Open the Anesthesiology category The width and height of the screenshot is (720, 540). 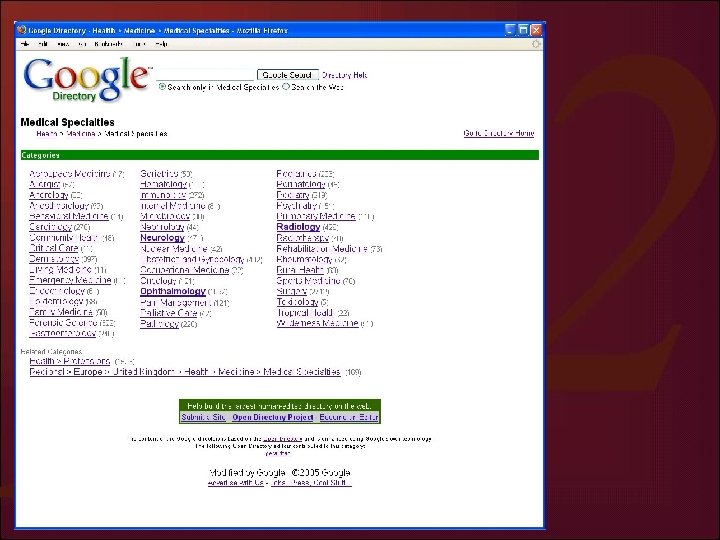click(59, 205)
